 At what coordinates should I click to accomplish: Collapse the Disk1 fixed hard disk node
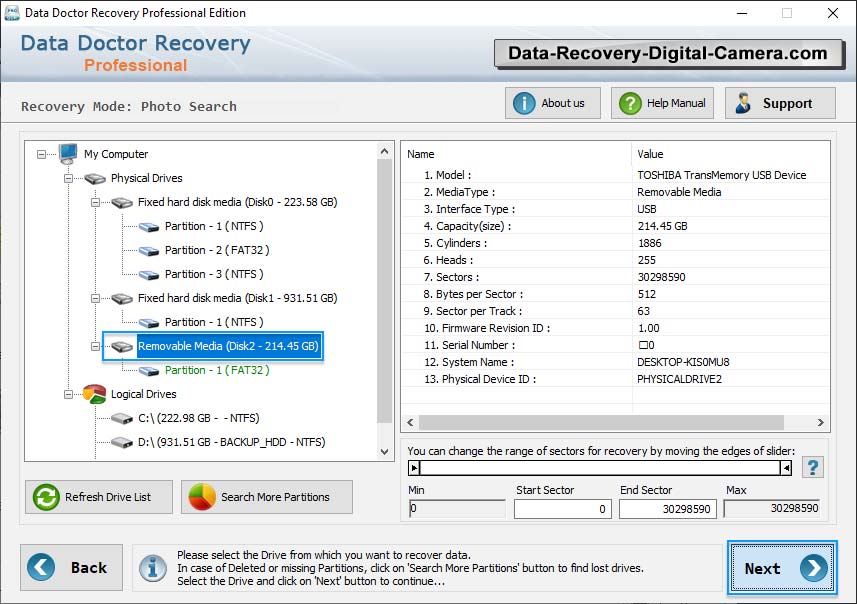point(95,298)
